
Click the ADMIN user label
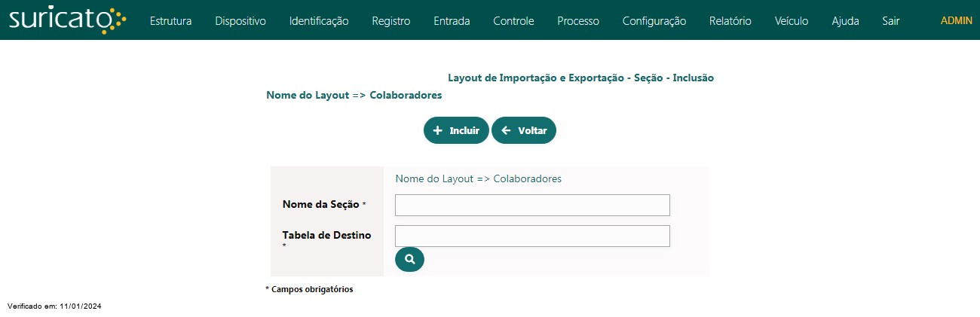click(957, 21)
